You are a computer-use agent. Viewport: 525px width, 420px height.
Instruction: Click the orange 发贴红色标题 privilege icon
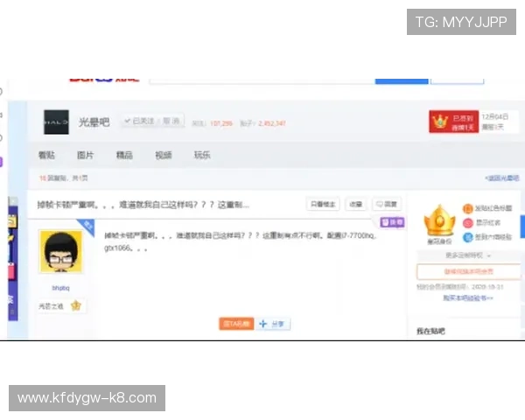[467, 208]
